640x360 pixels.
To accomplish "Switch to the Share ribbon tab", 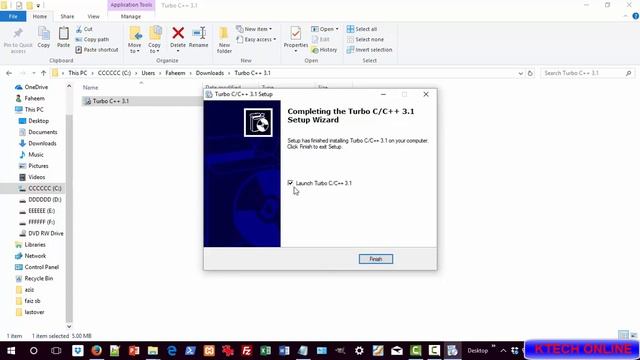I will point(67,16).
